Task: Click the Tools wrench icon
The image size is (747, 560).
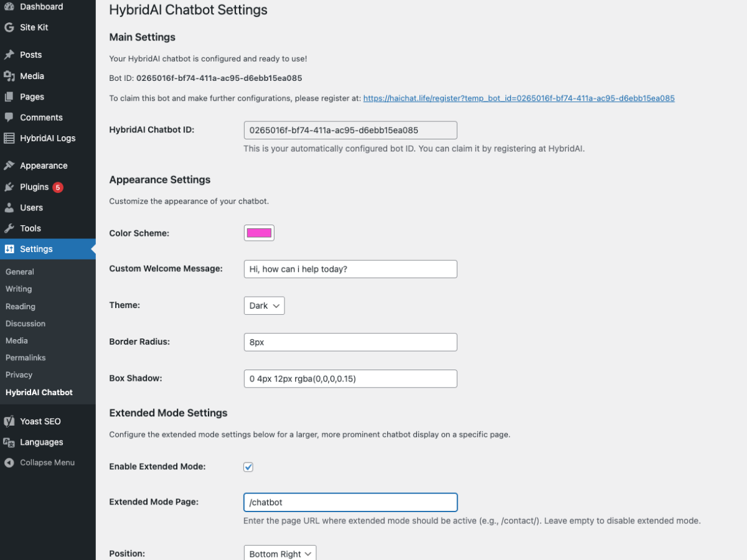Action: [x=9, y=228]
